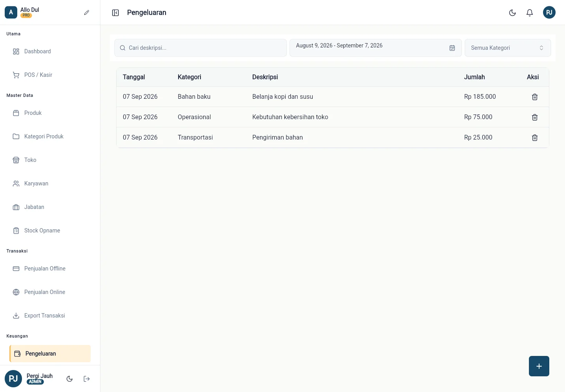Open Karyawan page
565x392 pixels.
[x=50, y=183]
